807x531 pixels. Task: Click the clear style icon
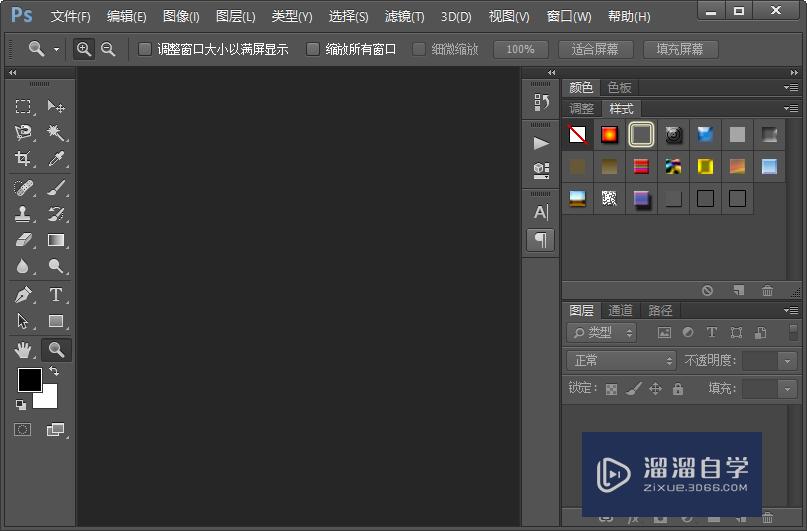pyautogui.click(x=707, y=291)
